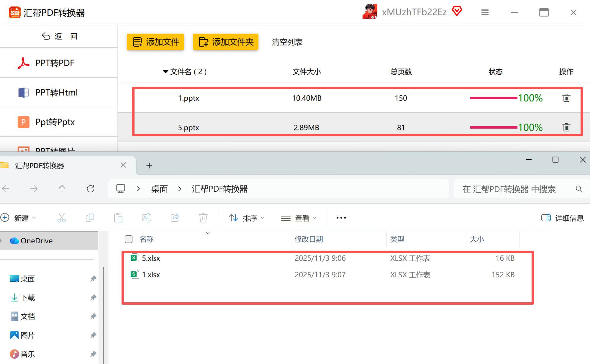Collapse the 文件名 (2) list arrow
Image resolution: width=590 pixels, height=364 pixels.
[x=165, y=72]
